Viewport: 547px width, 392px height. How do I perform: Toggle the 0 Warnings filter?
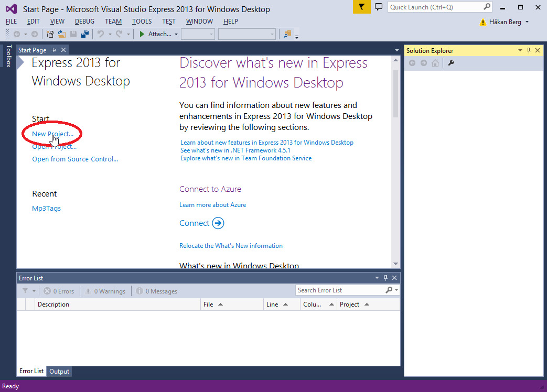pos(105,291)
